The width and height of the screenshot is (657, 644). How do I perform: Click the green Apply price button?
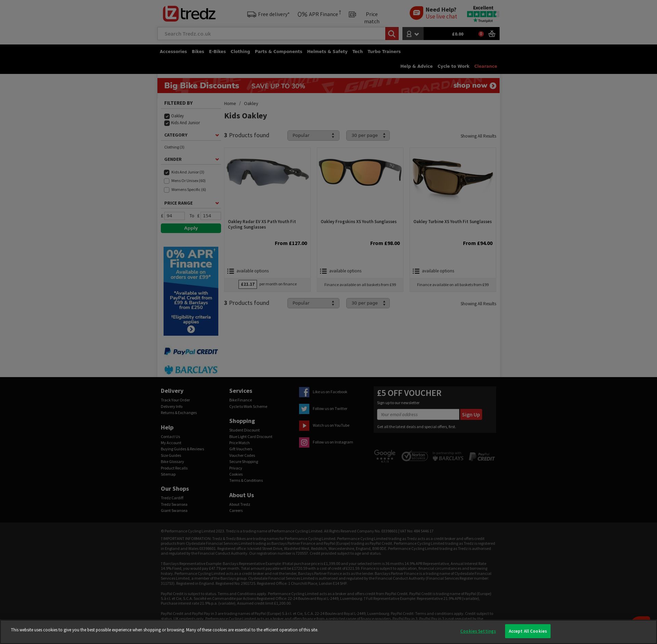click(x=191, y=228)
